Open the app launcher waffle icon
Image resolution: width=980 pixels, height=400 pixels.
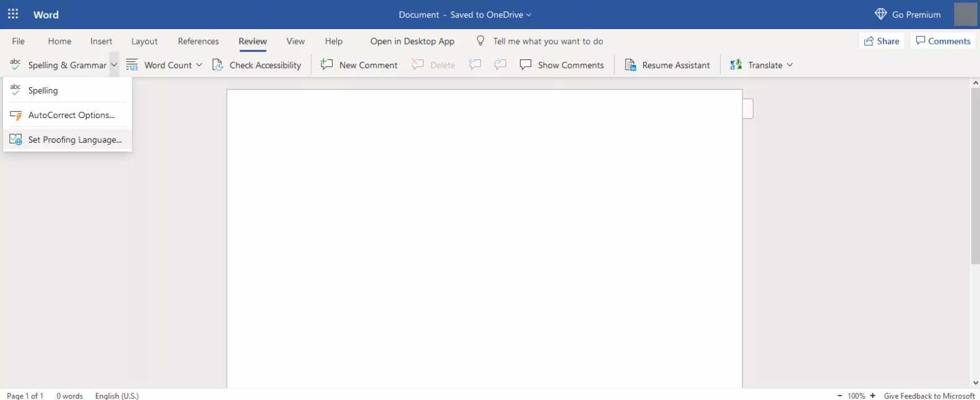(x=13, y=14)
